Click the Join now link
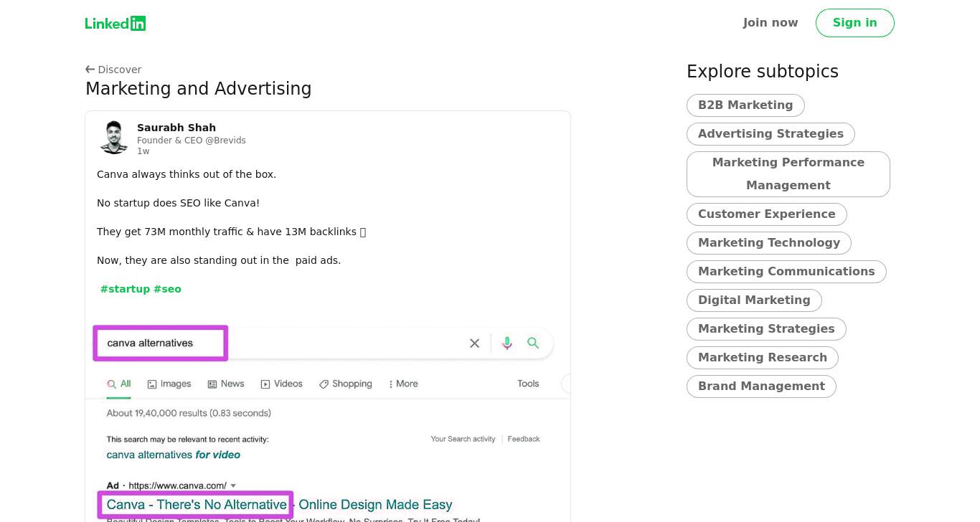 [771, 23]
